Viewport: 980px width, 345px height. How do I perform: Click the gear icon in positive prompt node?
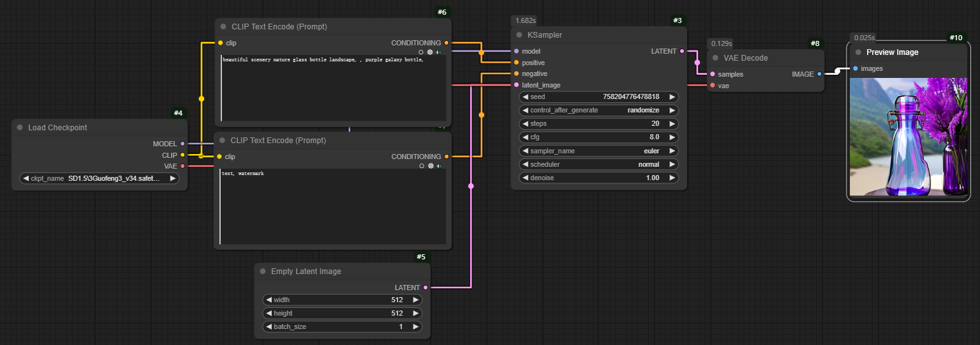(430, 52)
